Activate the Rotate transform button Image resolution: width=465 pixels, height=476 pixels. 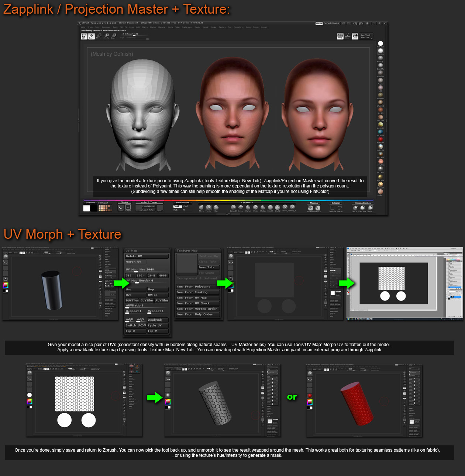click(x=106, y=36)
